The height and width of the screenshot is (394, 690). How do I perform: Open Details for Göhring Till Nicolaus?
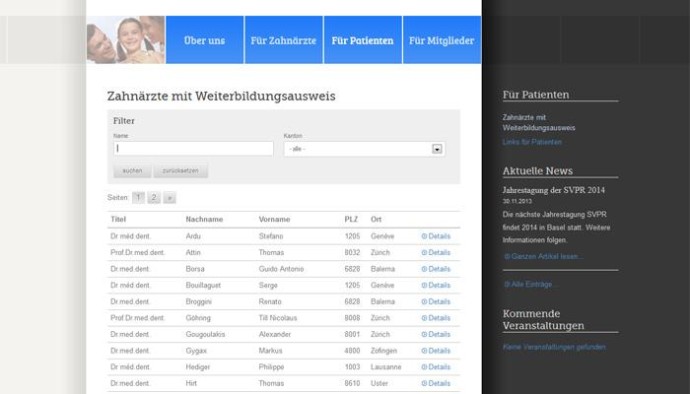(436, 318)
